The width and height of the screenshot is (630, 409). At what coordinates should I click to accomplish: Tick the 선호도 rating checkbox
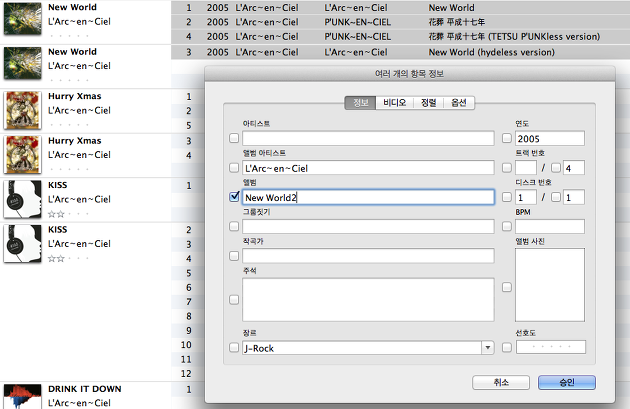[x=507, y=348]
